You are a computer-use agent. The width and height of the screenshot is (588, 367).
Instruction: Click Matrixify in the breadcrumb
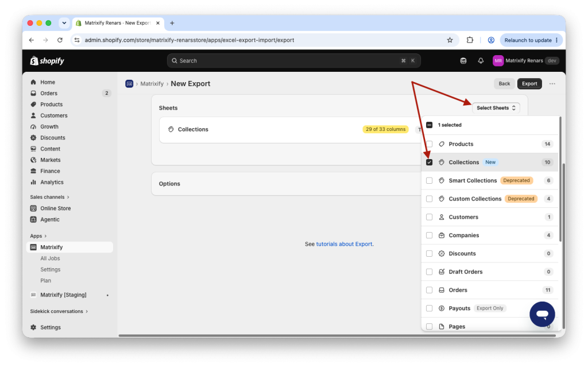point(152,84)
